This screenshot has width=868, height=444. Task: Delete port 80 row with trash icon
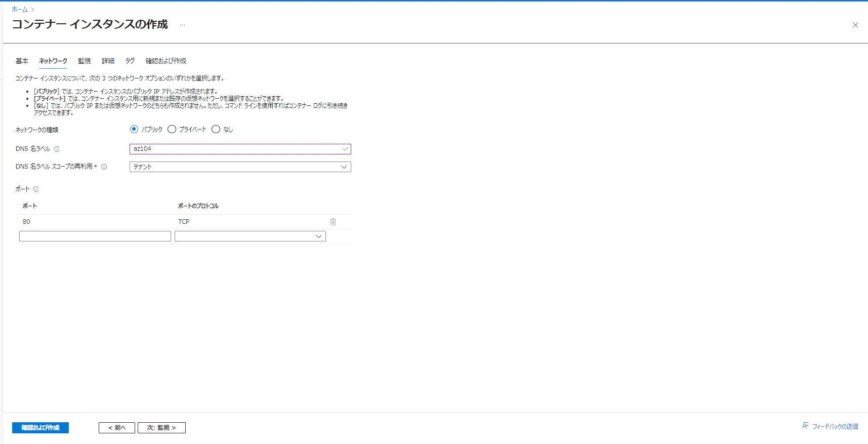point(333,222)
